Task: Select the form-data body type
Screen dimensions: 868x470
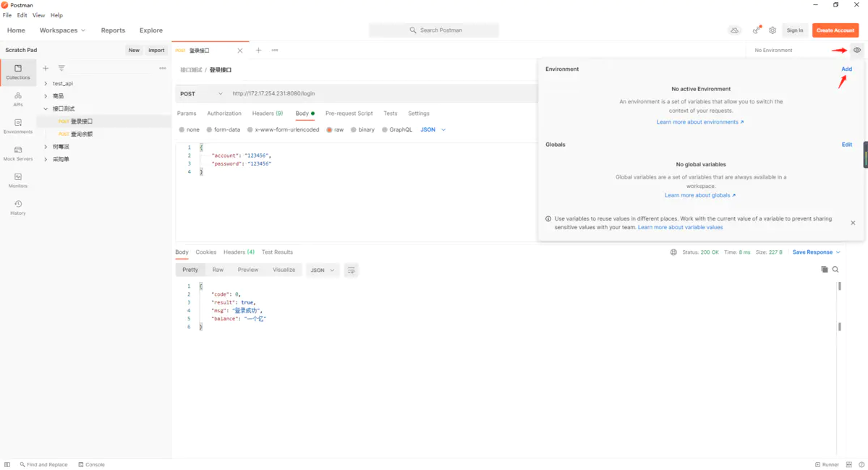Action: point(223,130)
